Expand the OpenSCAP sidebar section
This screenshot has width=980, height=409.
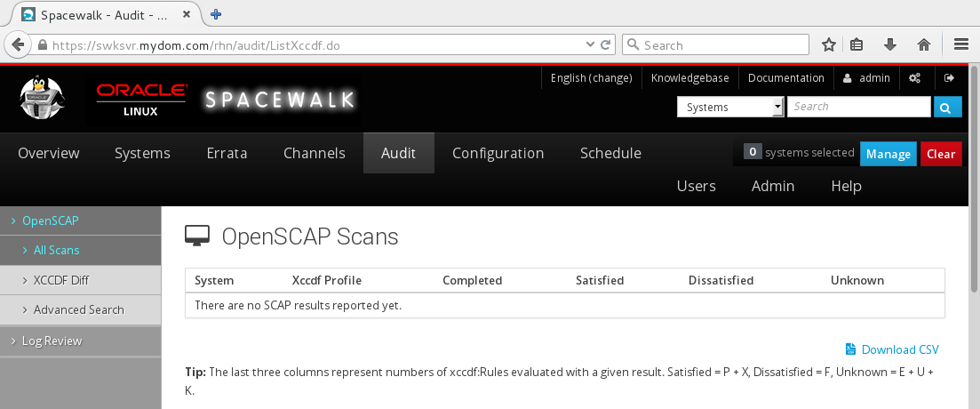click(x=80, y=221)
